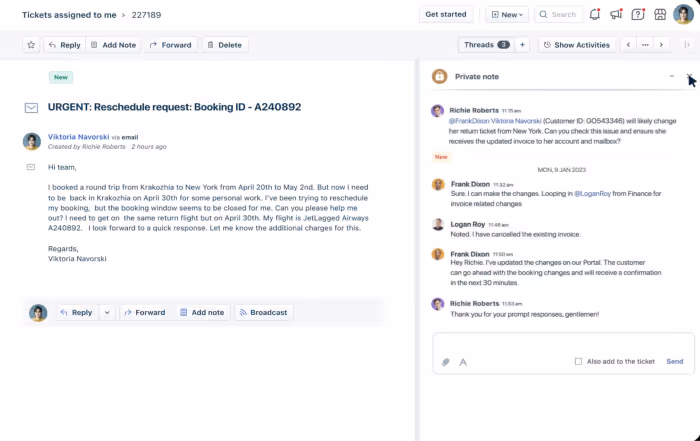Viewport: 700px width, 441px height.
Task: Send the private note message
Action: (675, 362)
